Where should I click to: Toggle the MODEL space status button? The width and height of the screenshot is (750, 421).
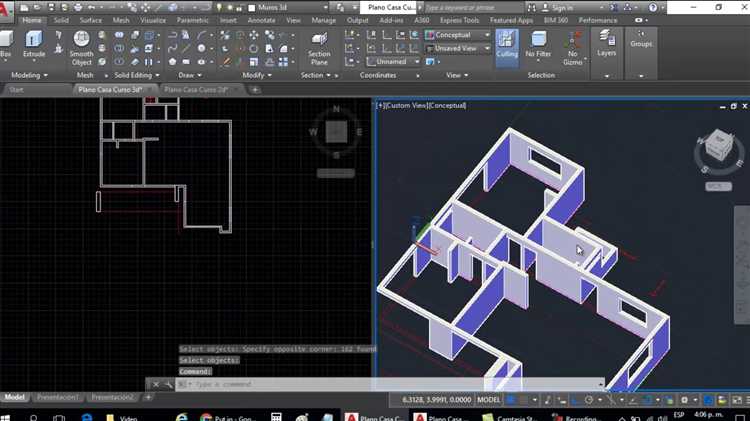(x=488, y=399)
